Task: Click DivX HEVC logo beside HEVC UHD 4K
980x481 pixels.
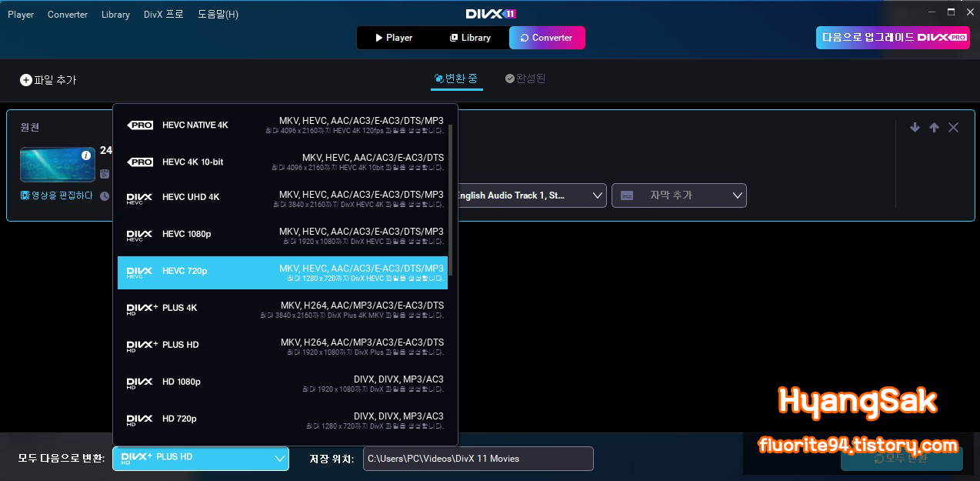Action: (x=140, y=198)
